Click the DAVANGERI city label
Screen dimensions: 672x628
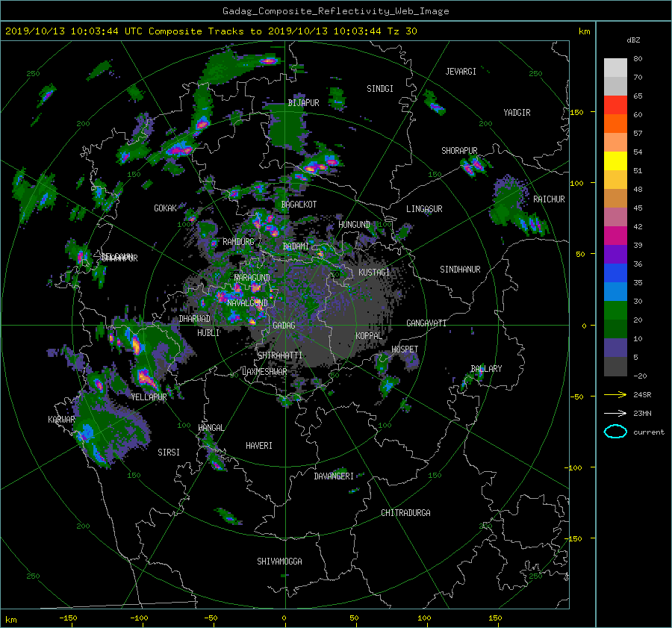tap(334, 476)
